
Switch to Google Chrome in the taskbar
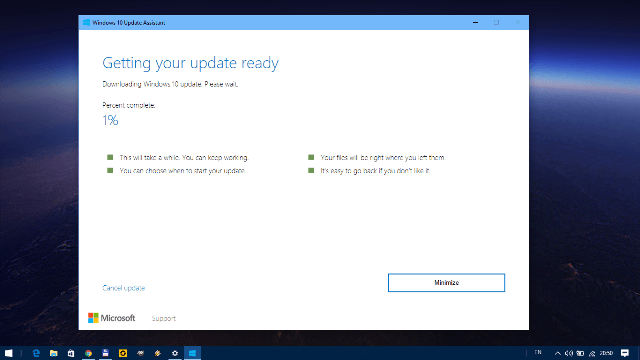(88, 353)
